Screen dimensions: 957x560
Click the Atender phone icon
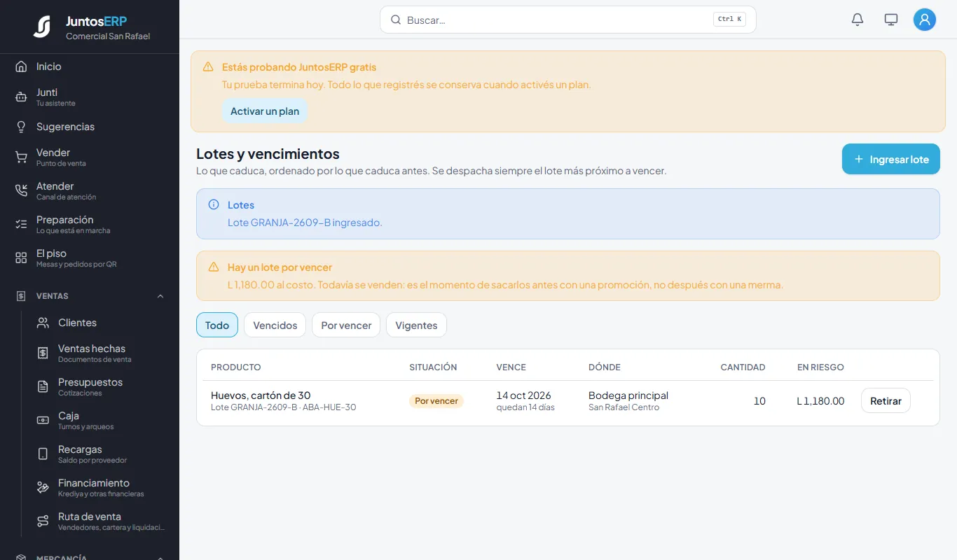[x=21, y=191]
